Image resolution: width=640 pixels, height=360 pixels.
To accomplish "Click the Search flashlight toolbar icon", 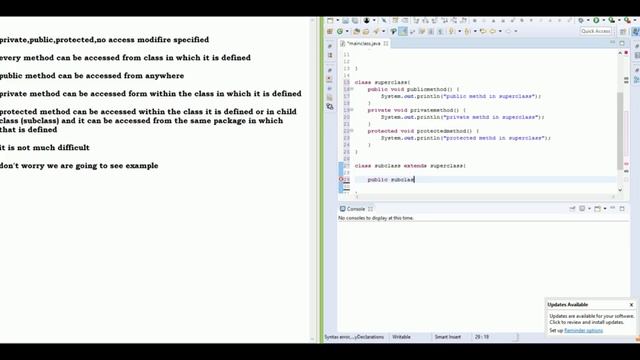I will coord(376,31).
